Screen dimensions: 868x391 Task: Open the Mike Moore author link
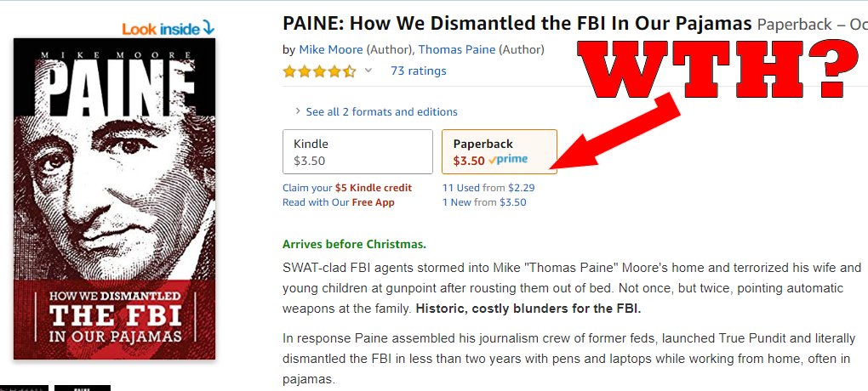tap(331, 49)
